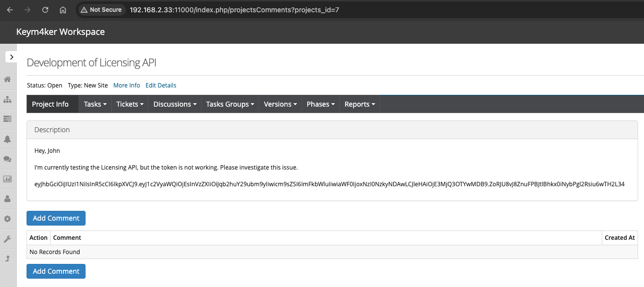Switch to the Project Info tab
Screen dimensions: 644x287
51,104
